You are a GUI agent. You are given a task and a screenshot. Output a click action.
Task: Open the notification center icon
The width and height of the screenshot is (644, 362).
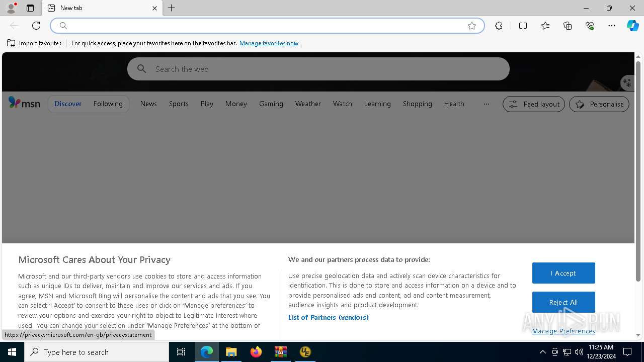pyautogui.click(x=627, y=352)
